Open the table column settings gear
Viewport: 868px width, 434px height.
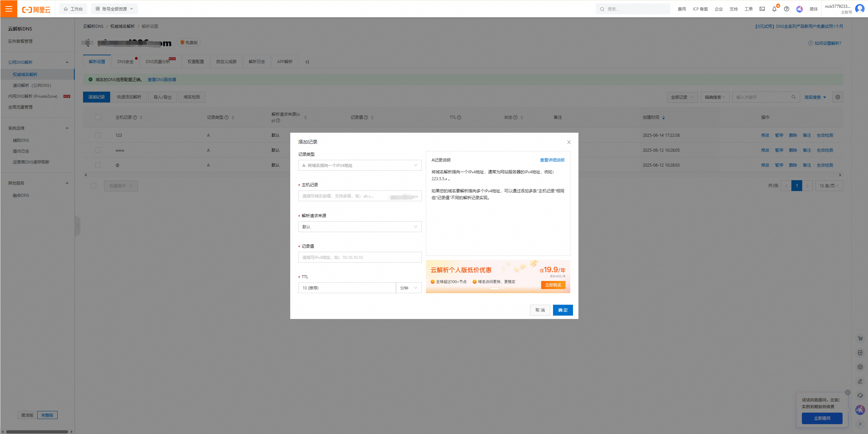(837, 97)
